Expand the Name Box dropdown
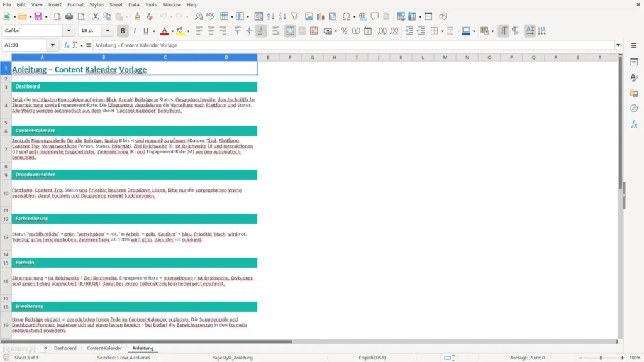 pyautogui.click(x=53, y=45)
